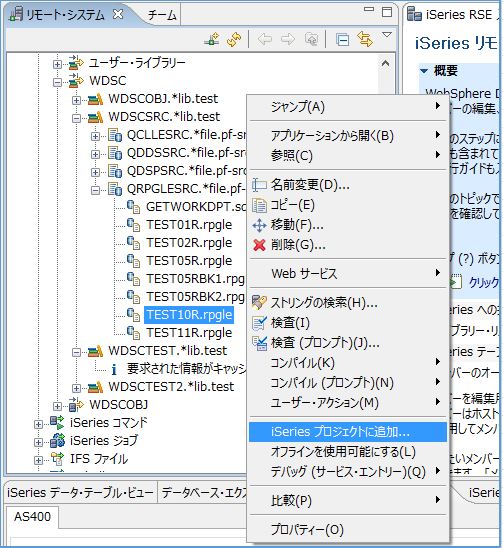Image resolution: width=503 pixels, height=548 pixels.
Task: Select TEST02R.rpgle in the tree
Action: tap(189, 243)
